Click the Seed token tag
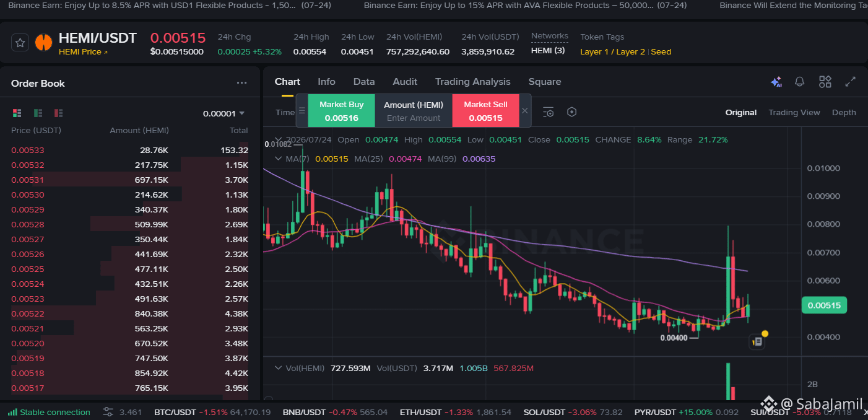The width and height of the screenshot is (868, 420). (661, 52)
